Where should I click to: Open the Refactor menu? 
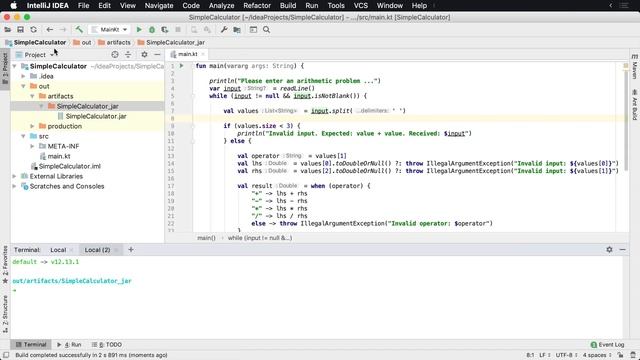point(257,6)
